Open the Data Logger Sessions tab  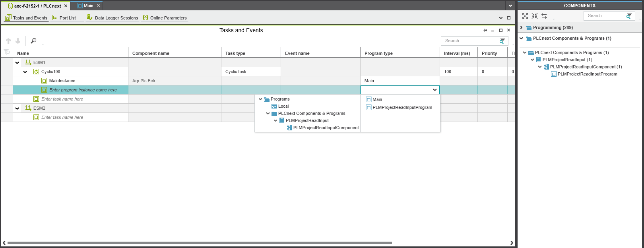tap(113, 18)
